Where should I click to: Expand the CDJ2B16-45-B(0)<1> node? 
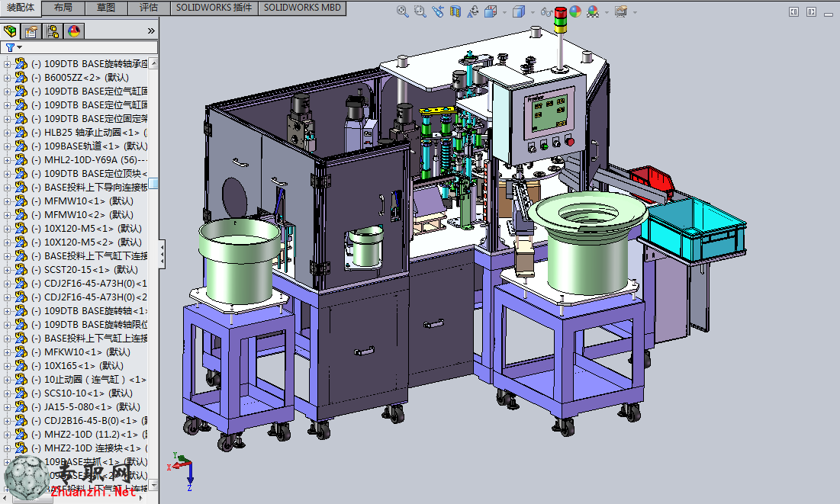[x=7, y=421]
